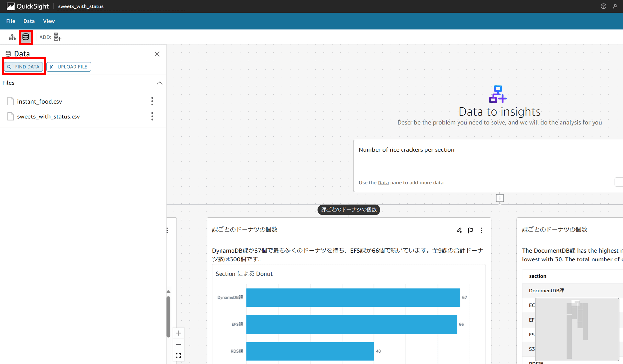Select the DocumentDB課 table row
623x364 pixels.
(572, 291)
